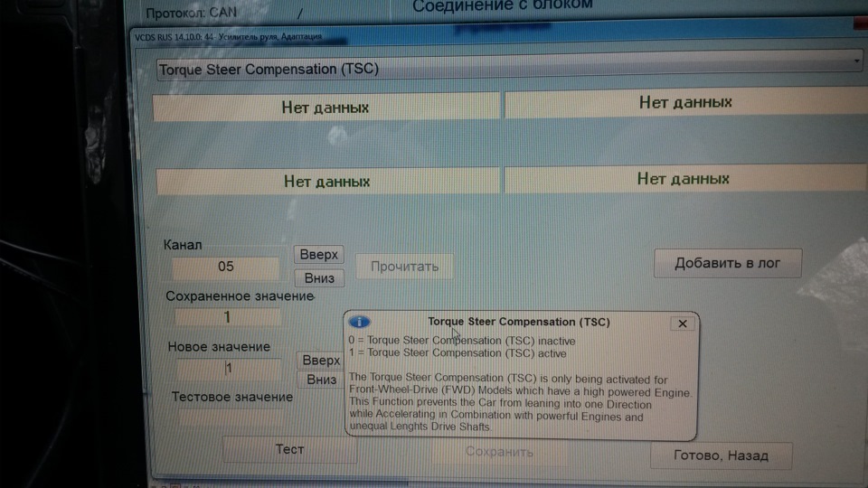Screen dimensions: 868x488
Task: Click Вверх button beside Новое значение
Action: coord(320,361)
